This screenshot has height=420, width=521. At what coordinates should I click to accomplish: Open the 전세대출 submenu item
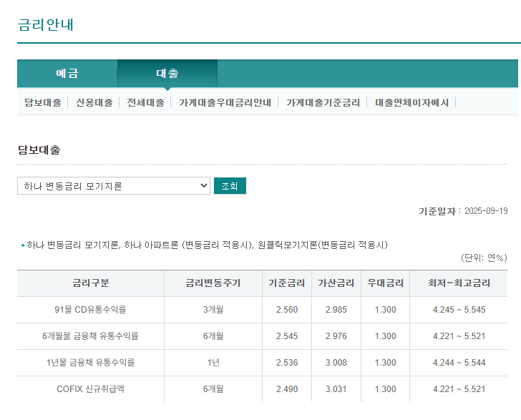point(145,102)
